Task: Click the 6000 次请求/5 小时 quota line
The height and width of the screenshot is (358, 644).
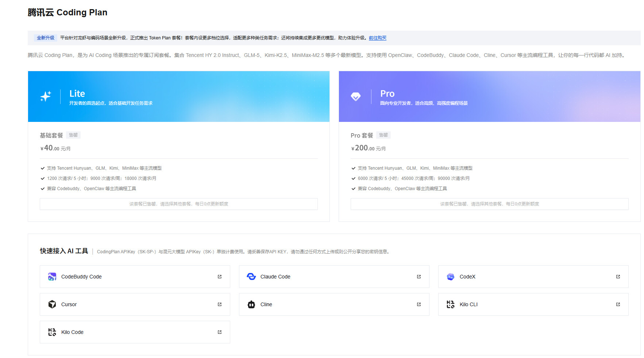Action: 414,178
